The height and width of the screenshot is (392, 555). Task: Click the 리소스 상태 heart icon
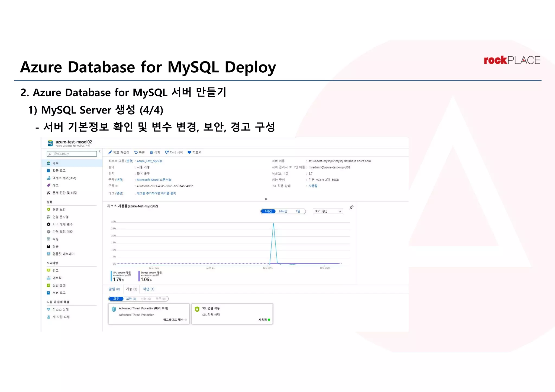click(49, 309)
